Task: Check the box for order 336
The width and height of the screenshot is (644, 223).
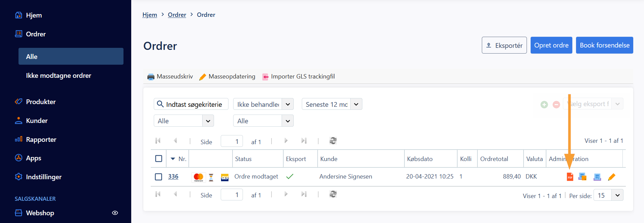Action: [x=158, y=177]
